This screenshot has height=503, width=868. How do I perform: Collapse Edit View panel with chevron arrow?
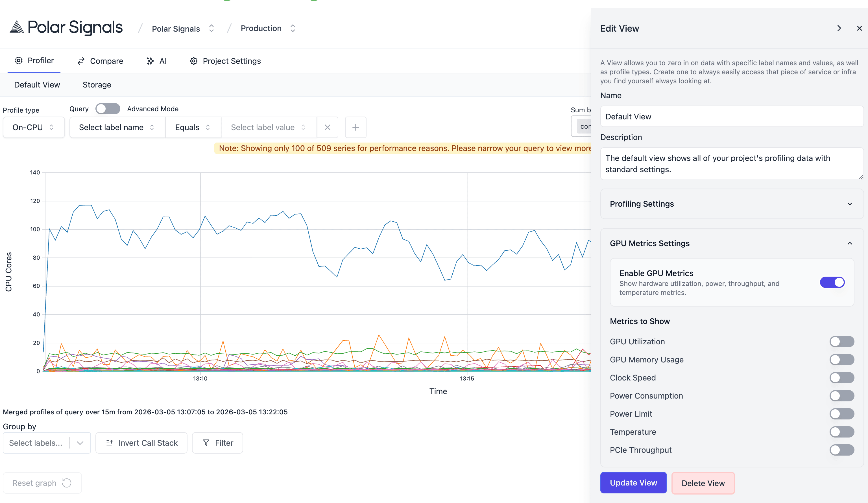click(x=839, y=28)
